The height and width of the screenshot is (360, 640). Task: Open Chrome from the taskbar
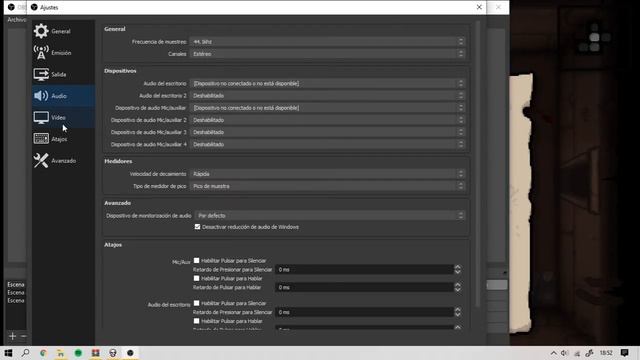[x=43, y=353]
